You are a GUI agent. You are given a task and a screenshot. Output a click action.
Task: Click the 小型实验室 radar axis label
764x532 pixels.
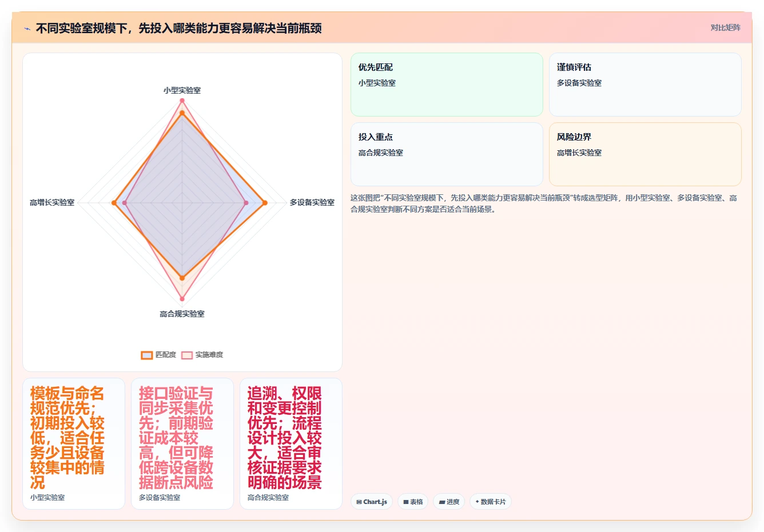pyautogui.click(x=182, y=90)
